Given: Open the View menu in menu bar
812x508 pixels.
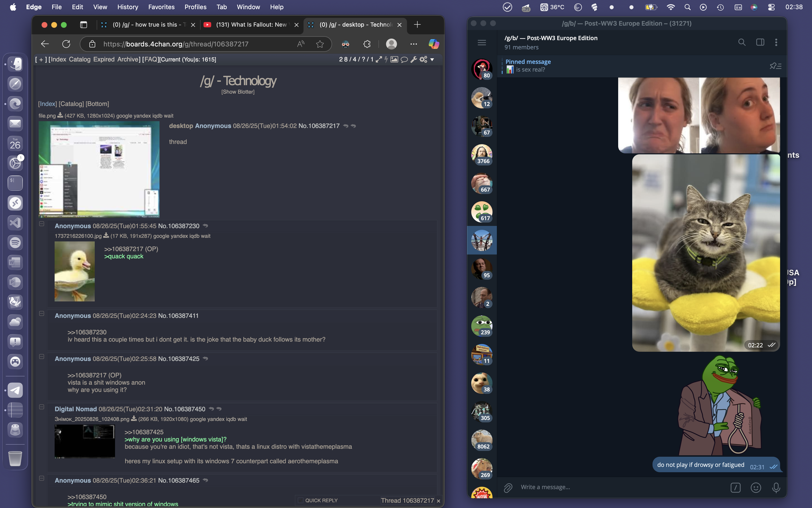Looking at the screenshot, I should [100, 7].
